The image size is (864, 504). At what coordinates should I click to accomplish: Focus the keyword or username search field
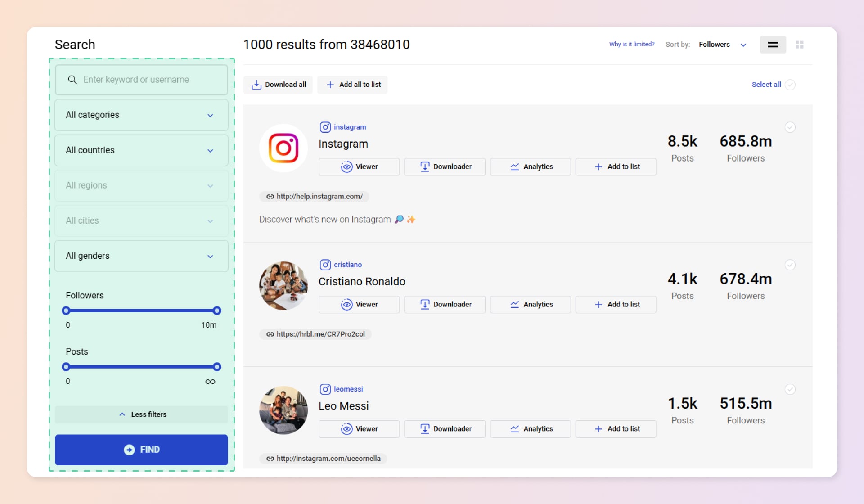[141, 80]
